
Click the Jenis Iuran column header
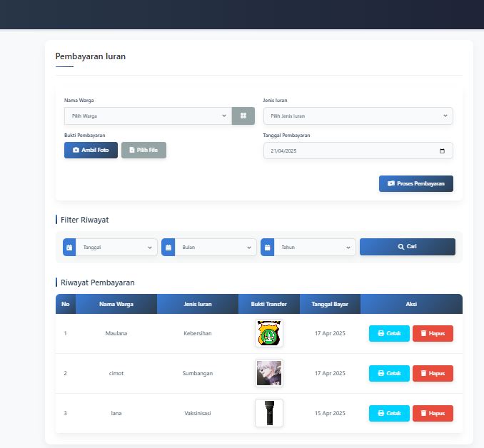(x=198, y=304)
